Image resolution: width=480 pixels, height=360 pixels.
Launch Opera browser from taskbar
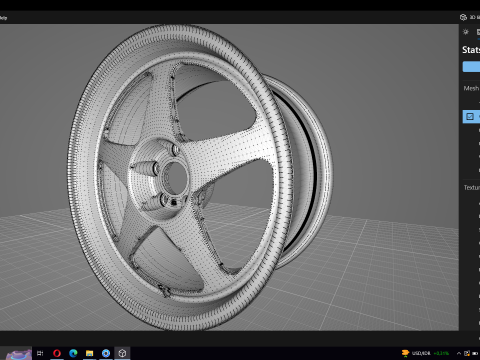(57, 353)
